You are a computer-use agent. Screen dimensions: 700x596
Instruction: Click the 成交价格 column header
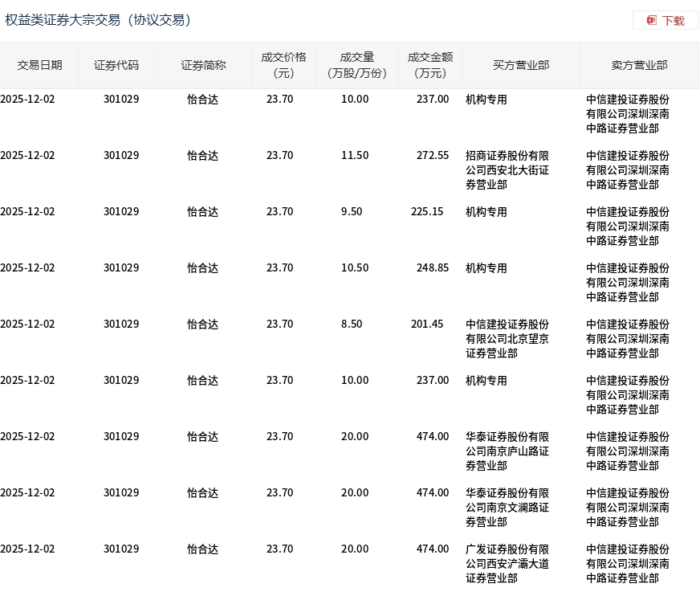283,65
